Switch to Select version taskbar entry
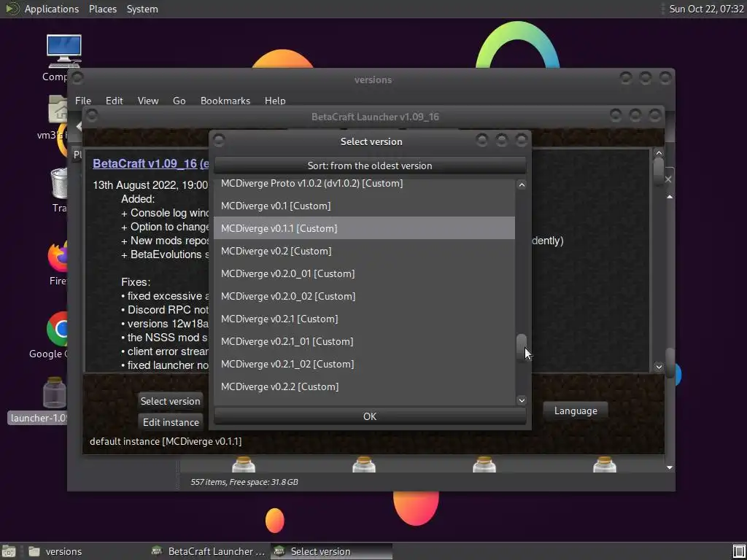The image size is (747, 560). tap(332, 551)
